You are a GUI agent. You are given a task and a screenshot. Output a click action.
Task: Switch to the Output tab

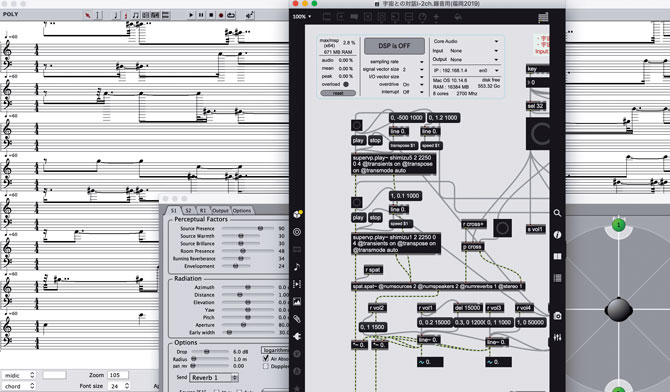220,210
